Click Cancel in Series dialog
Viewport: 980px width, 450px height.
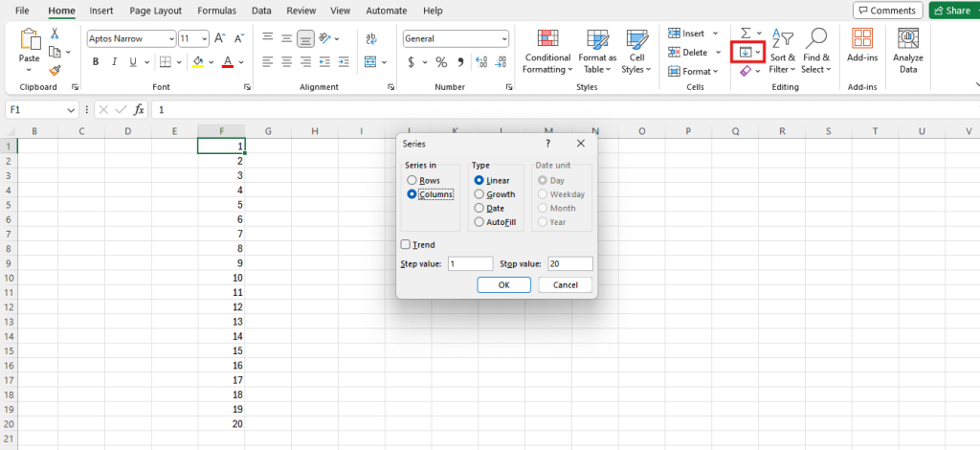[565, 284]
